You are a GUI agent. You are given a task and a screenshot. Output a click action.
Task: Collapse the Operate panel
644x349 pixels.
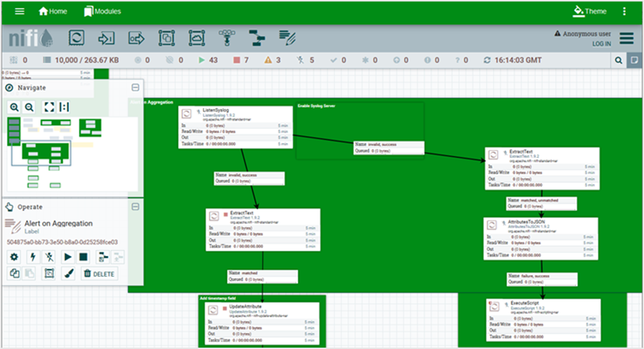(x=135, y=207)
